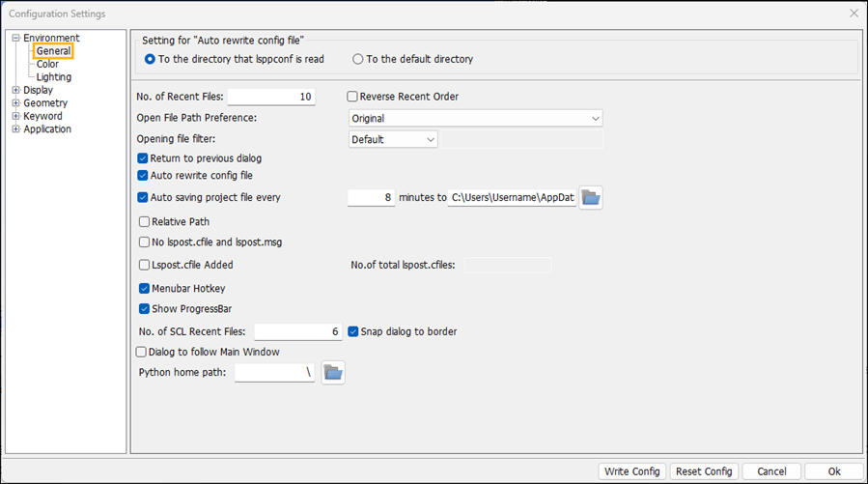Open the Open File Path Preference dropdown
868x484 pixels.
point(475,118)
